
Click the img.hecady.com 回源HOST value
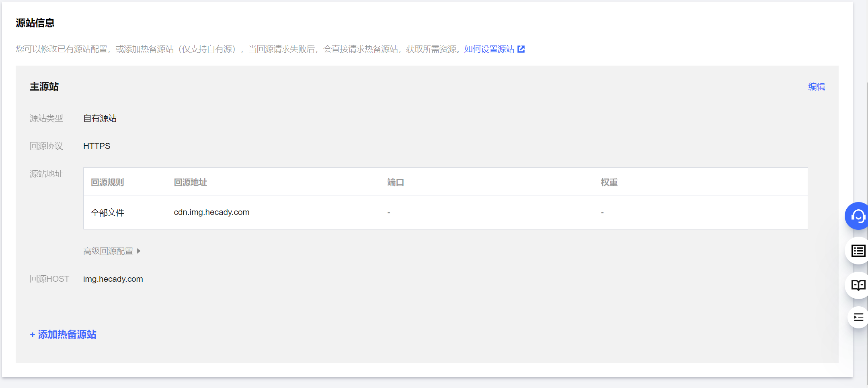(113, 279)
